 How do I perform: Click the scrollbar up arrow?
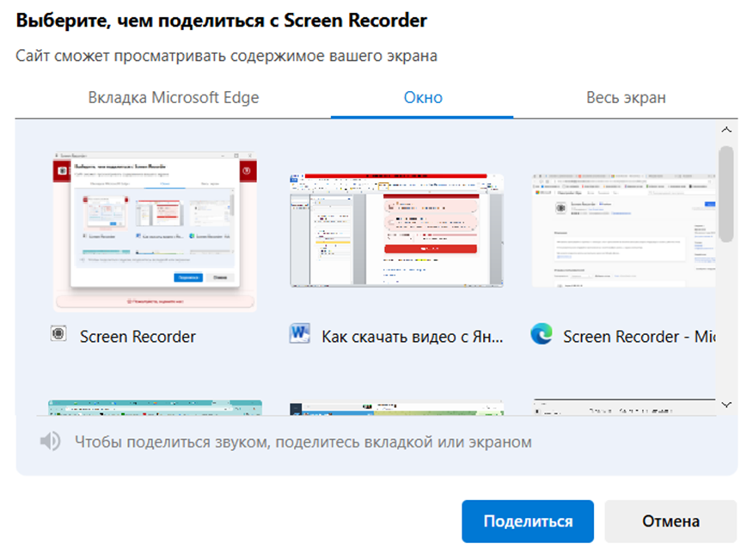point(726,130)
